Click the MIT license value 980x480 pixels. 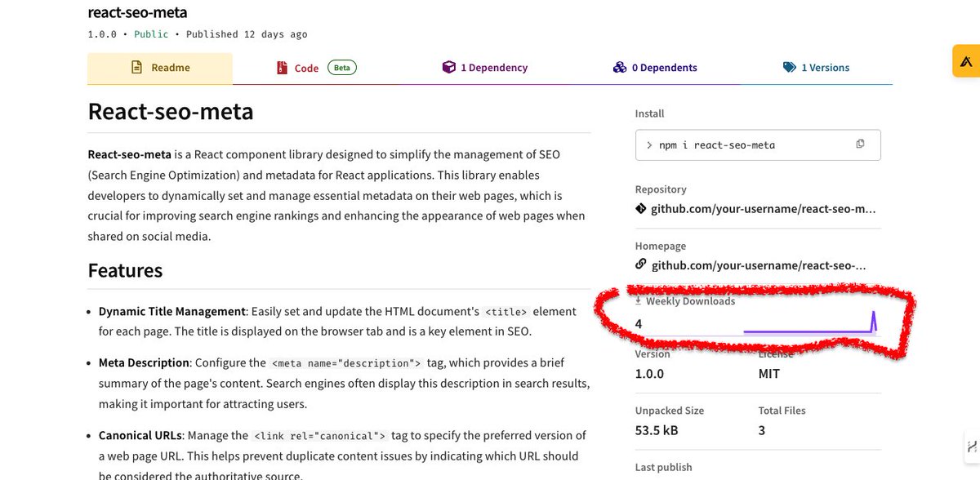coord(769,374)
